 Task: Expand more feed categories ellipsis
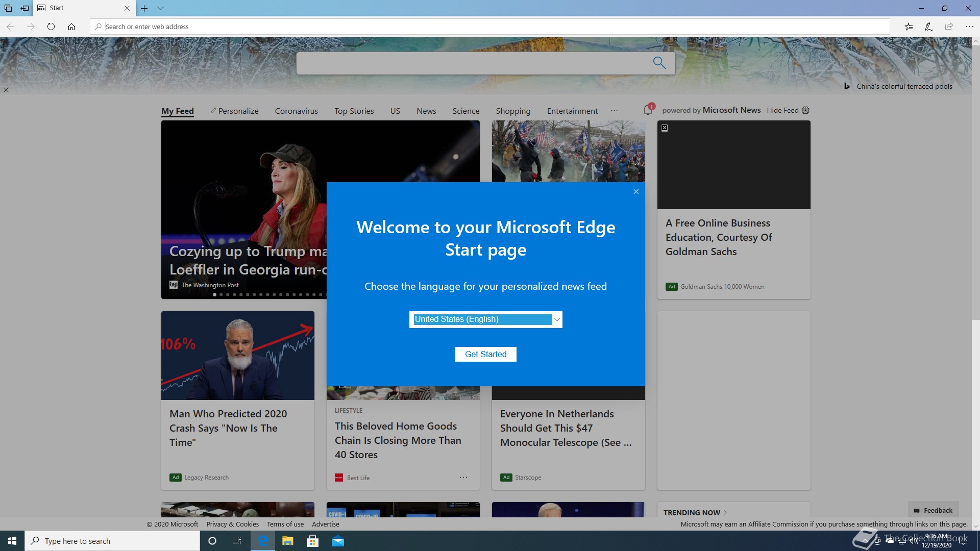[x=614, y=110]
